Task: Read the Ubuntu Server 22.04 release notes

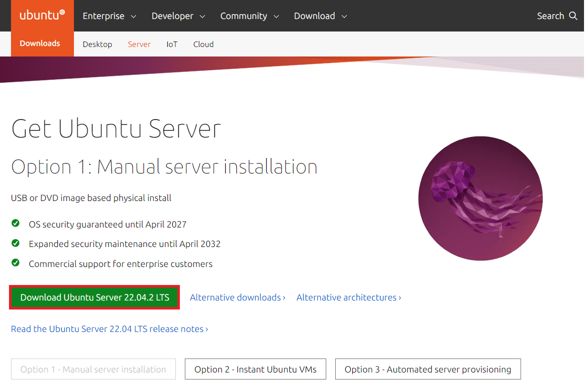Action: 109,329
